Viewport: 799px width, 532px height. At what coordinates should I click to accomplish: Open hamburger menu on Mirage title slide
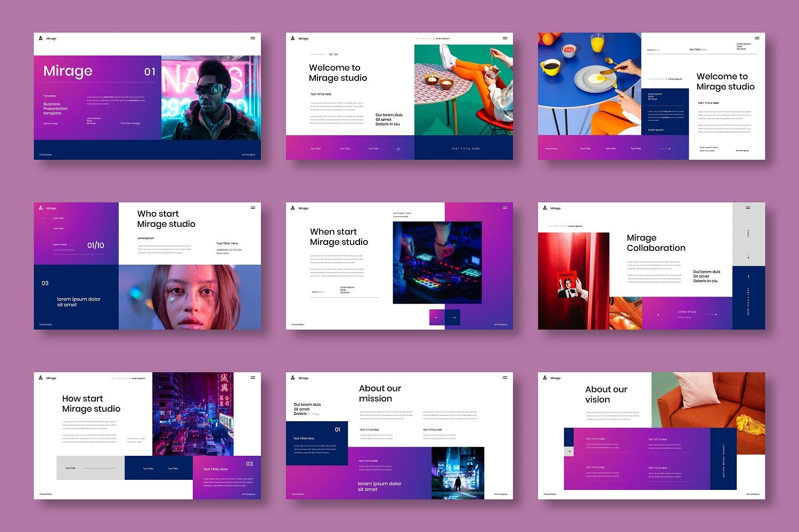252,38
